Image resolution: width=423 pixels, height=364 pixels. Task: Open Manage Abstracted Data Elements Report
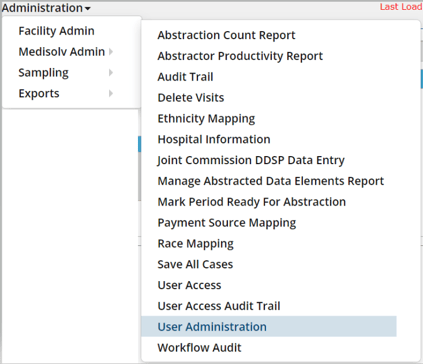coord(271,181)
